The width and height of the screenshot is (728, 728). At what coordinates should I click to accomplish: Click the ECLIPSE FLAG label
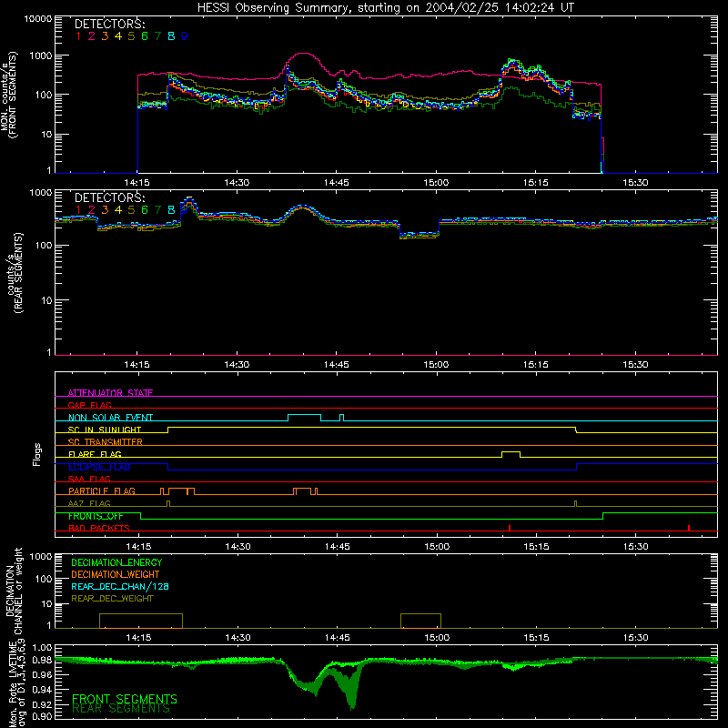[99, 467]
